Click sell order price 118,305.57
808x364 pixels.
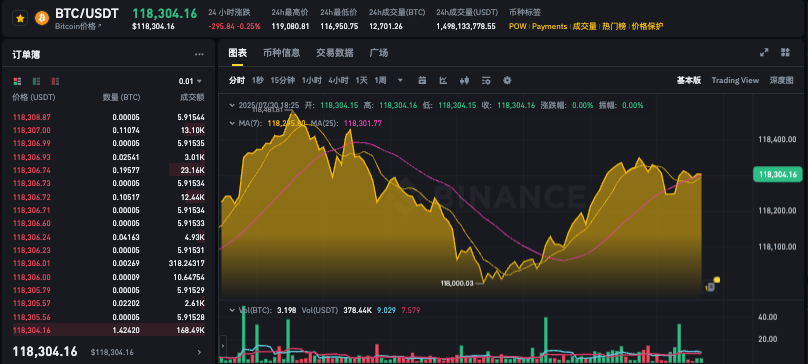coord(31,303)
